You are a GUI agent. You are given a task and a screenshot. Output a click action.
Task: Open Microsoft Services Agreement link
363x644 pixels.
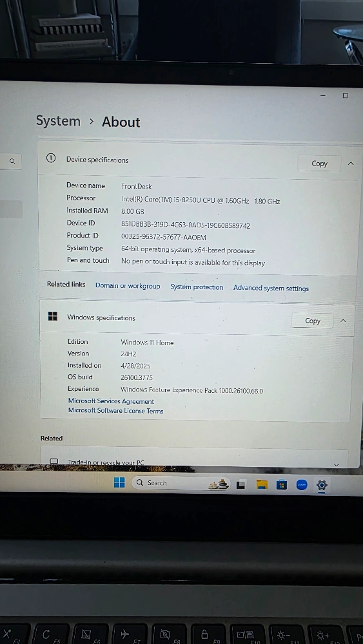tap(111, 401)
